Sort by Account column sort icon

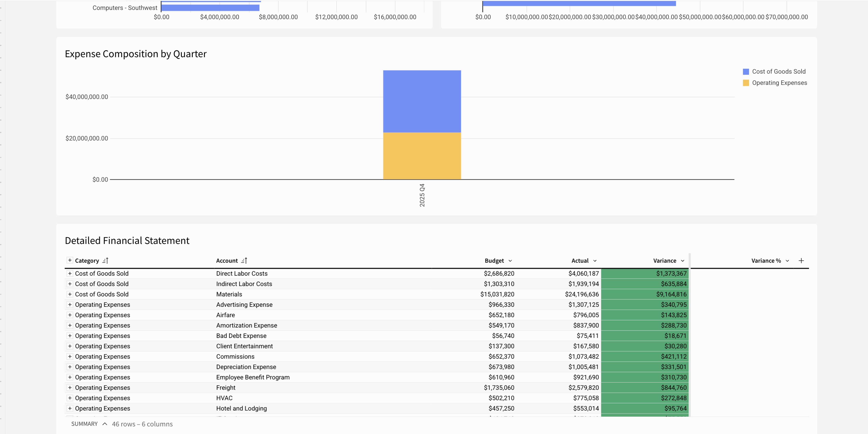(244, 260)
